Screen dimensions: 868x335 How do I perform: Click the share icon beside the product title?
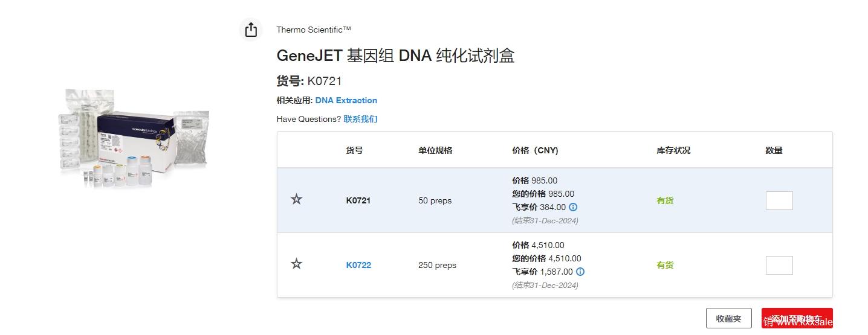coord(251,30)
